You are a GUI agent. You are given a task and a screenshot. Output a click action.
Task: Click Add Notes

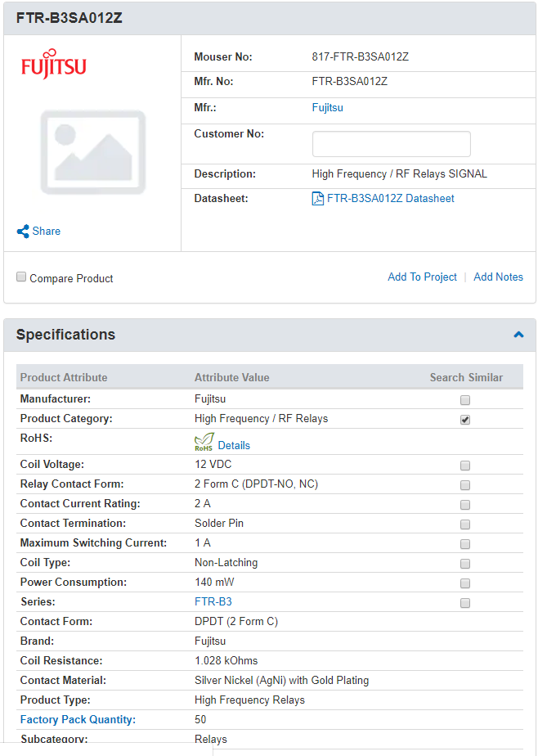click(498, 277)
